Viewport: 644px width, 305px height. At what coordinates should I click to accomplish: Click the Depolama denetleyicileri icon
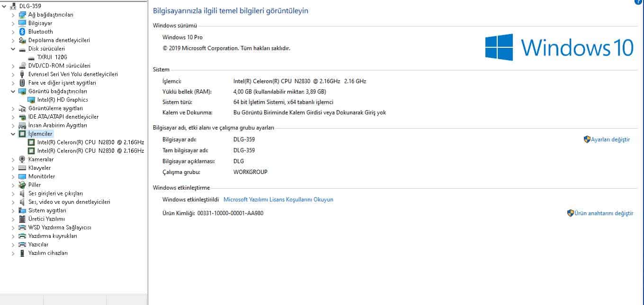pos(22,40)
